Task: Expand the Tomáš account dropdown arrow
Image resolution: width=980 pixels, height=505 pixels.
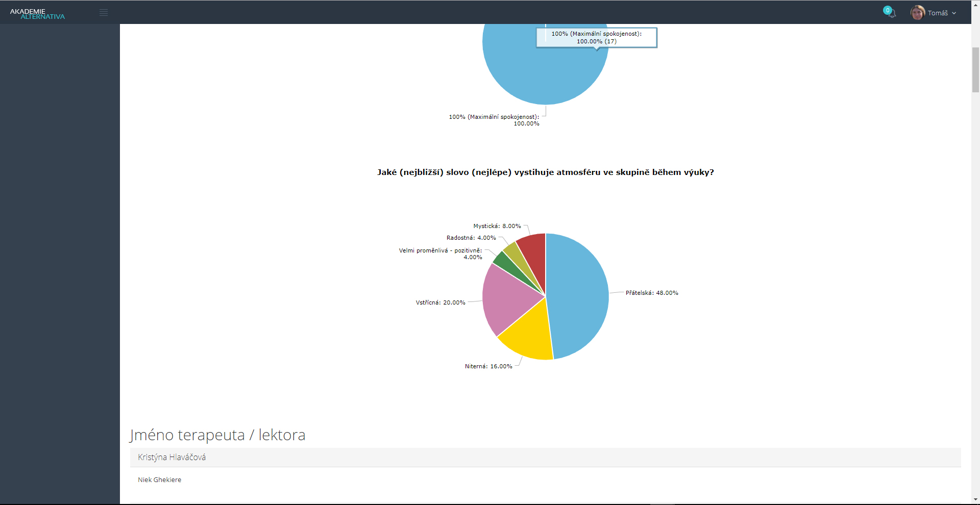Action: coord(954,13)
